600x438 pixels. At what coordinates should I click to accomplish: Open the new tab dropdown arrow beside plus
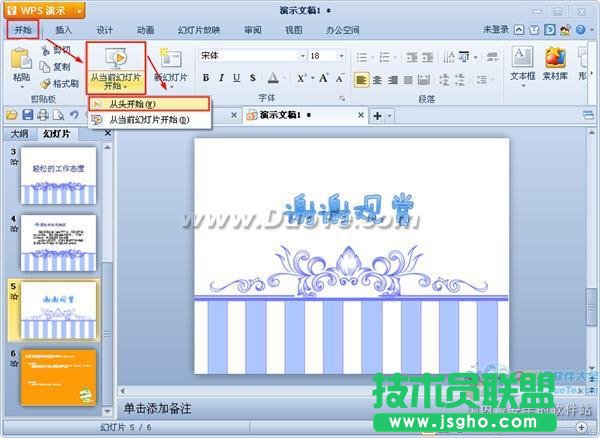(x=390, y=116)
